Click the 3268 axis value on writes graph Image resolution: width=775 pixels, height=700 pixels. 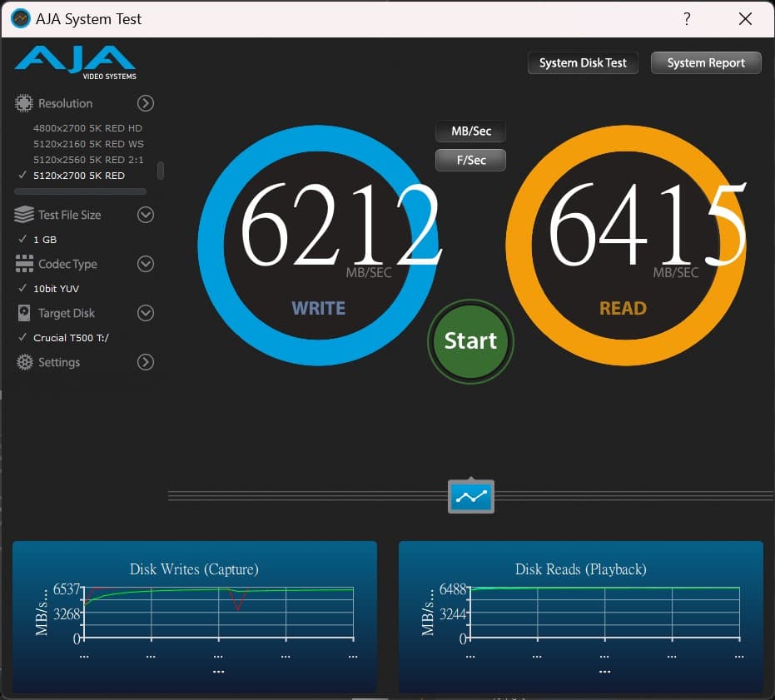pos(67,614)
